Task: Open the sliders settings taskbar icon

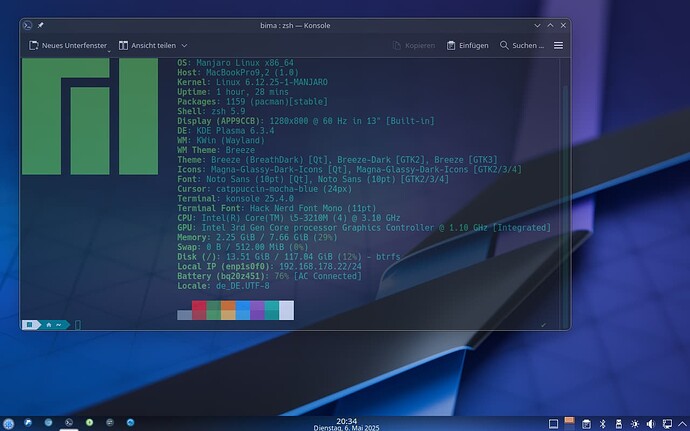Action: [110, 423]
